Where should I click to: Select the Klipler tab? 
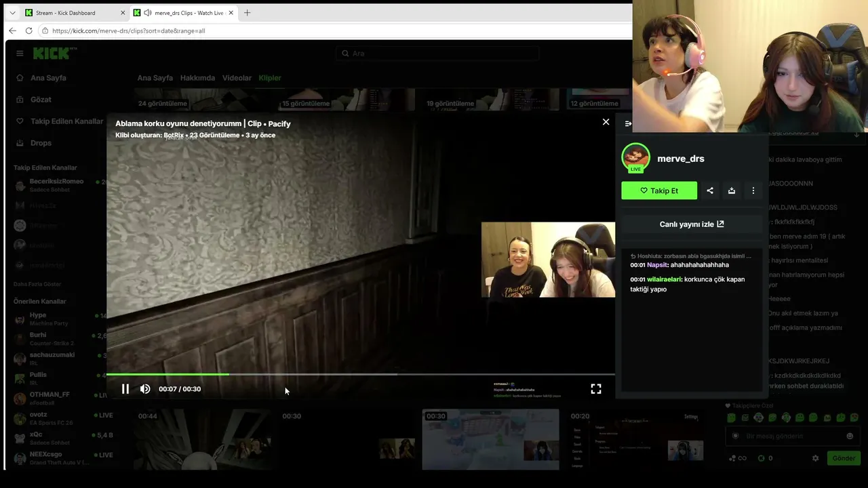click(x=270, y=78)
